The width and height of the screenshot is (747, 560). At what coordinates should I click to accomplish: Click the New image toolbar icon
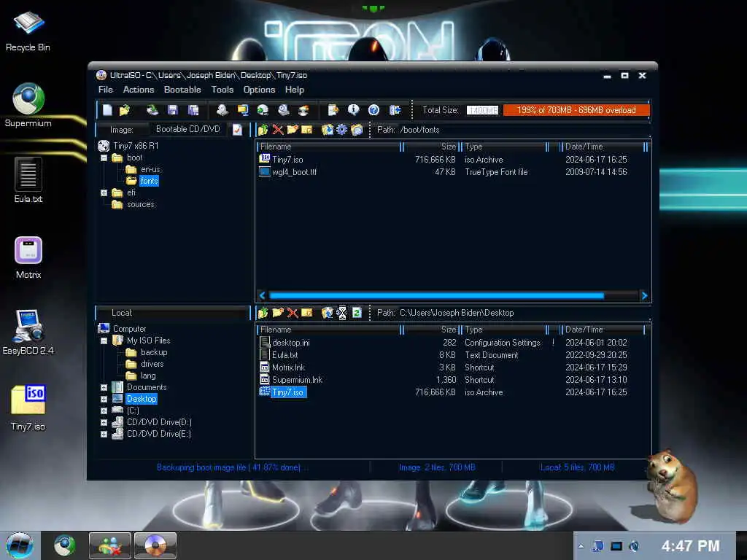tap(108, 110)
